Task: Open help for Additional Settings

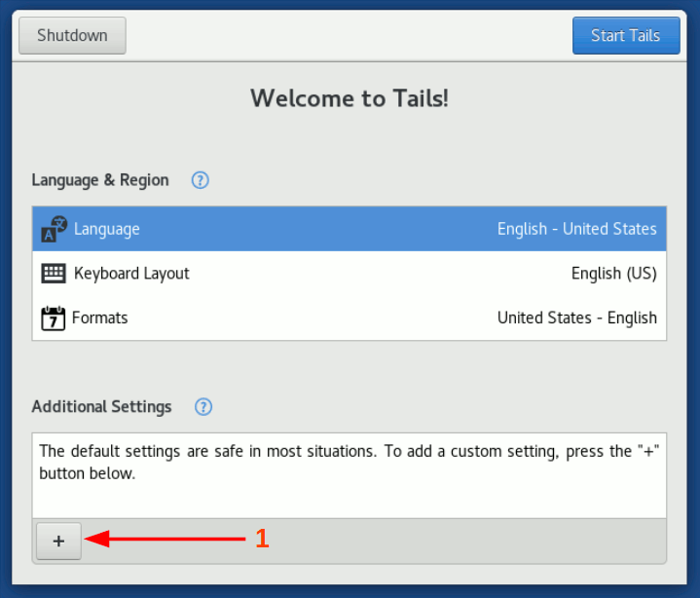Action: [203, 407]
